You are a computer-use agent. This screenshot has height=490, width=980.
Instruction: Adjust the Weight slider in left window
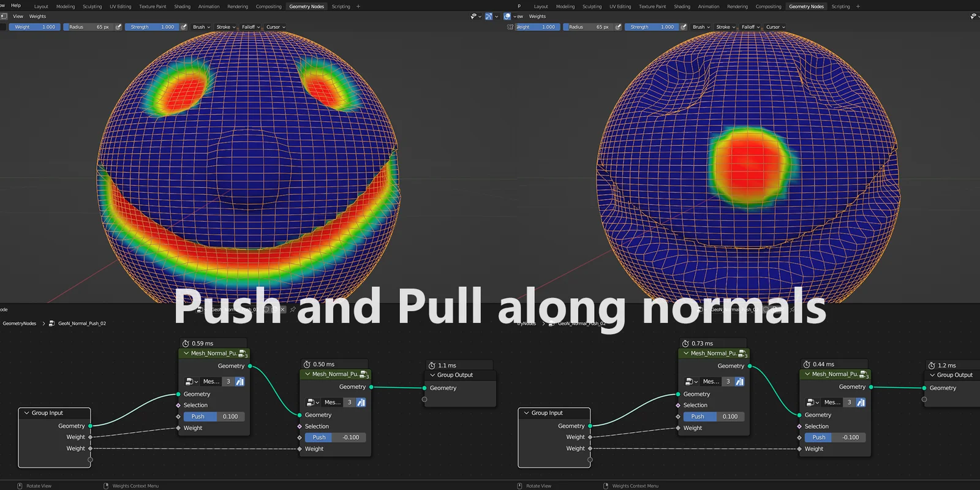pos(35,27)
